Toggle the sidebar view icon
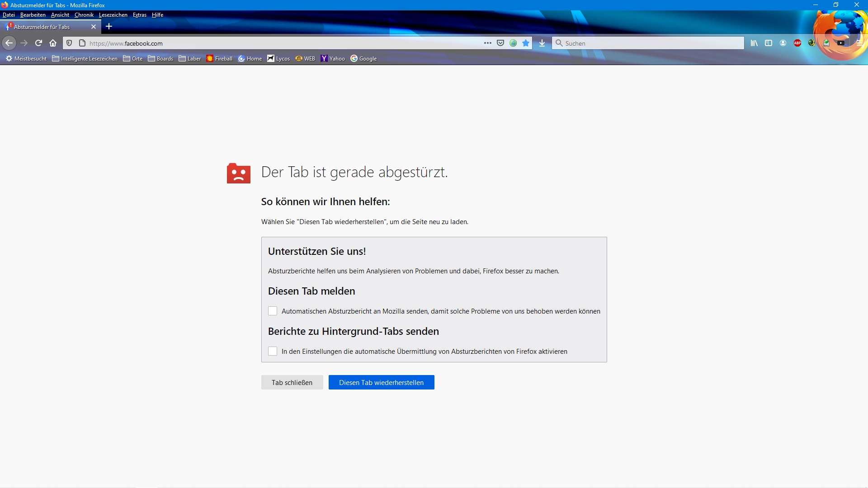 (x=769, y=43)
